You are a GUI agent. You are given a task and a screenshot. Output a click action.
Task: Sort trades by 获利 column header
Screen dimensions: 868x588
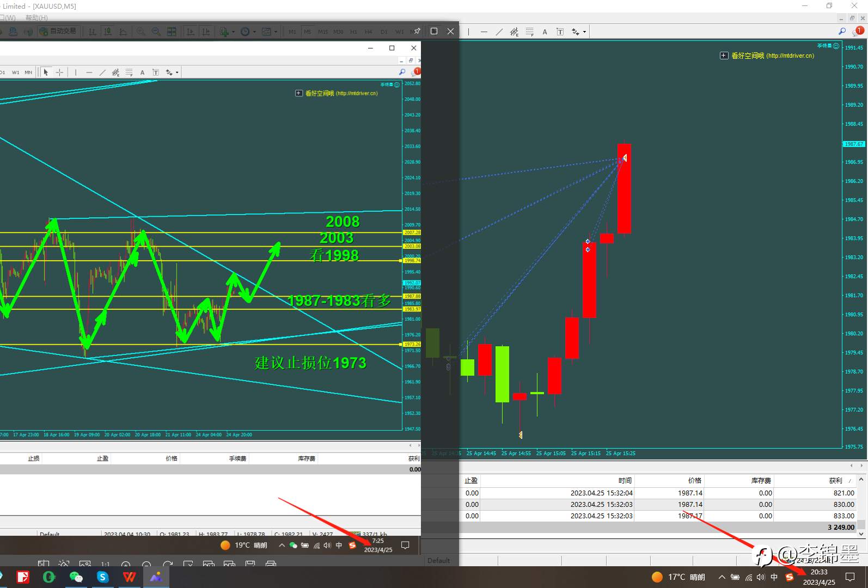(x=835, y=480)
